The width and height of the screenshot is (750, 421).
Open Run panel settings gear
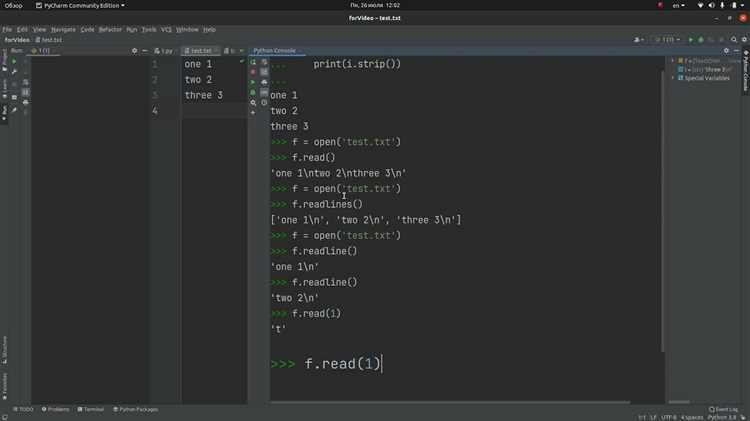coord(134,50)
